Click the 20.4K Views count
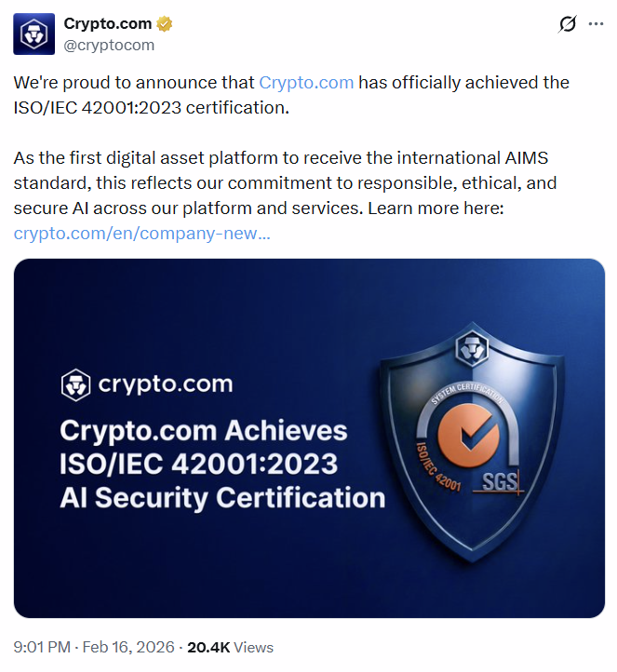Screen dimensions: 617x672 point(230,647)
